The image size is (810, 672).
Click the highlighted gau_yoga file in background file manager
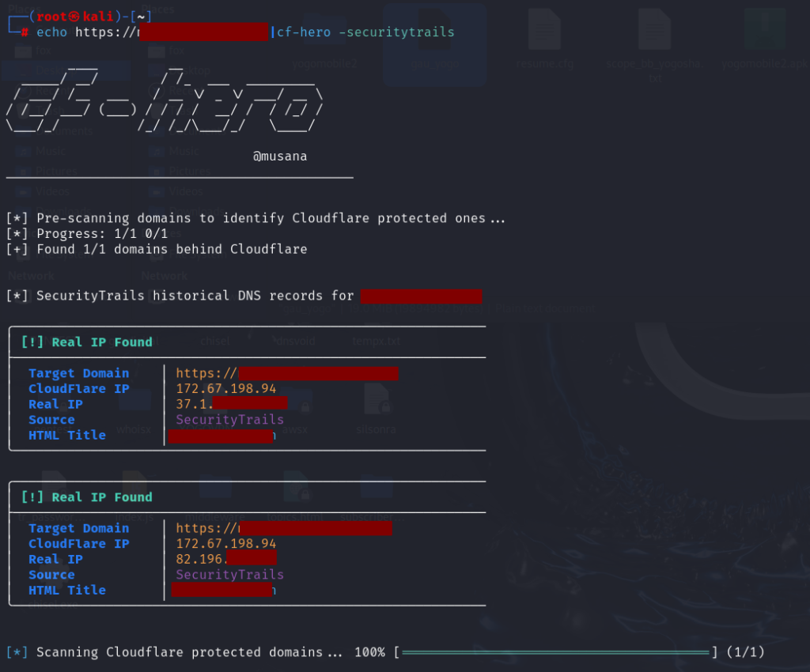click(435, 43)
